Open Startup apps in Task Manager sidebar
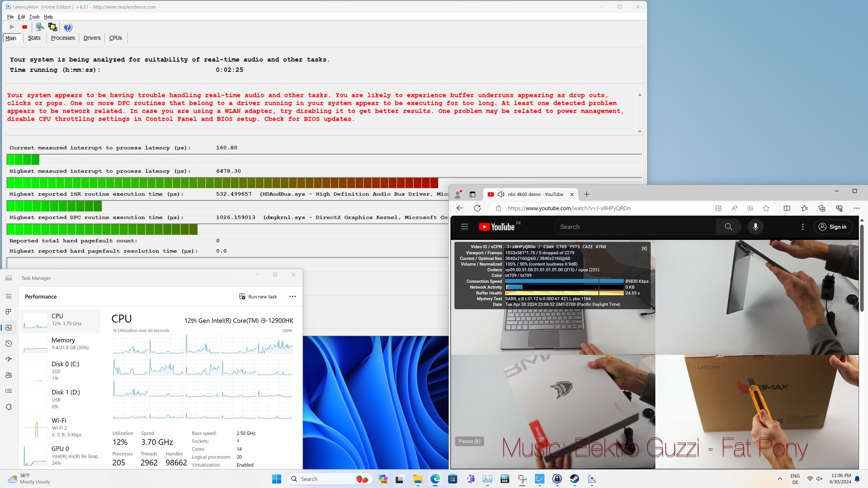 click(x=9, y=359)
